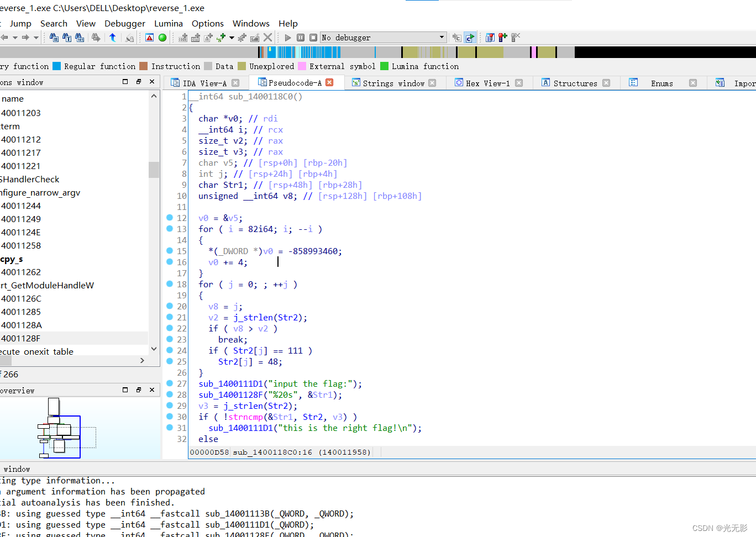Open the text search (binoculars T) tool

(67, 37)
